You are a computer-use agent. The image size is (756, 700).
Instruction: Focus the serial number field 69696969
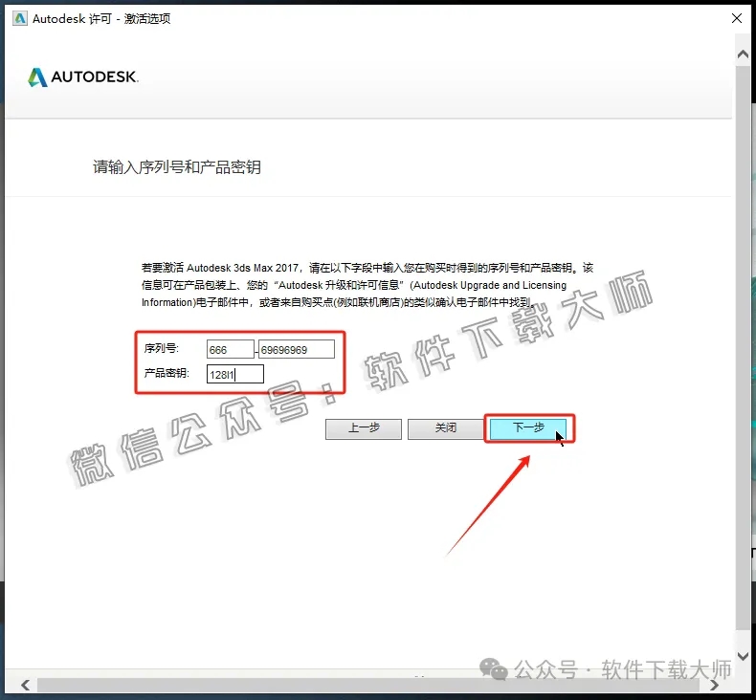[297, 349]
